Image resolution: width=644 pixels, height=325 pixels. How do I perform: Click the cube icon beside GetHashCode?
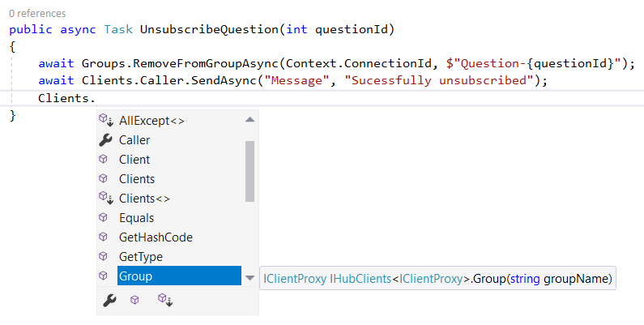point(104,237)
